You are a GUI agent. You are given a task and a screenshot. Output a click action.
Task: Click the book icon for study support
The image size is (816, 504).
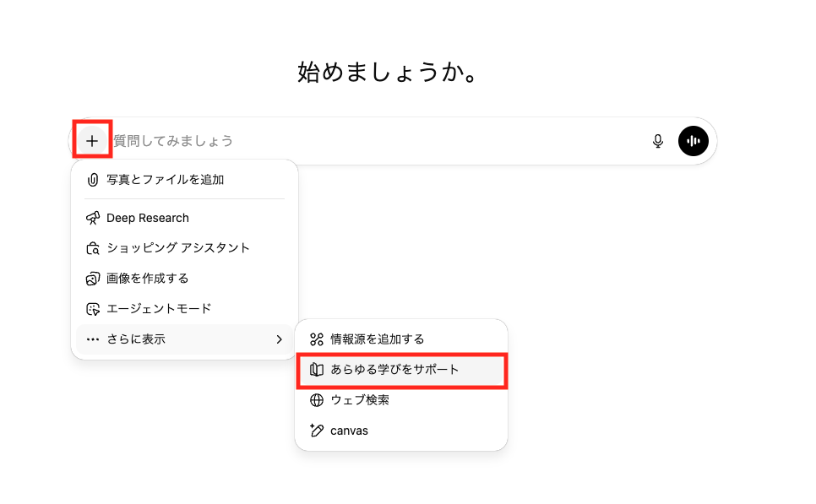point(317,370)
